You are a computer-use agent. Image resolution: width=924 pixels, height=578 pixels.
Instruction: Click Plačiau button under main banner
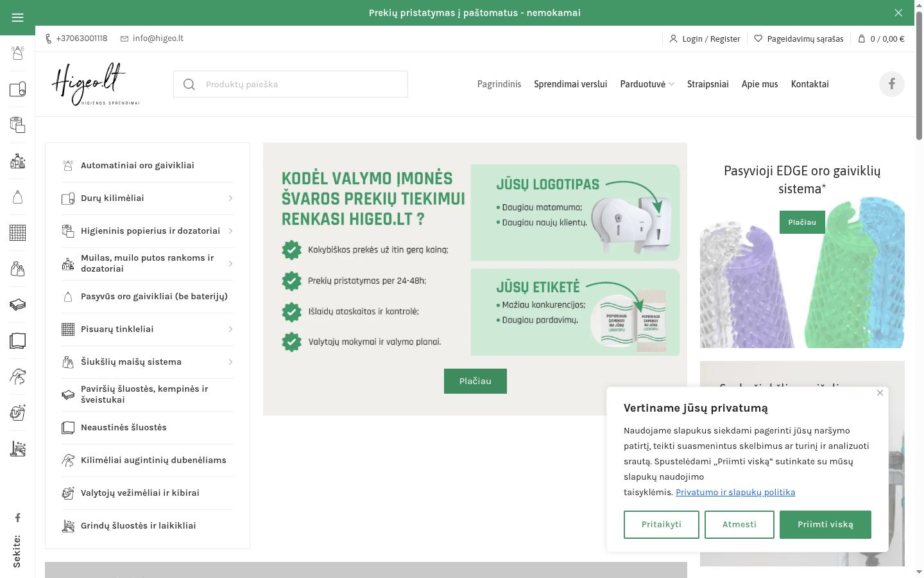coord(475,381)
